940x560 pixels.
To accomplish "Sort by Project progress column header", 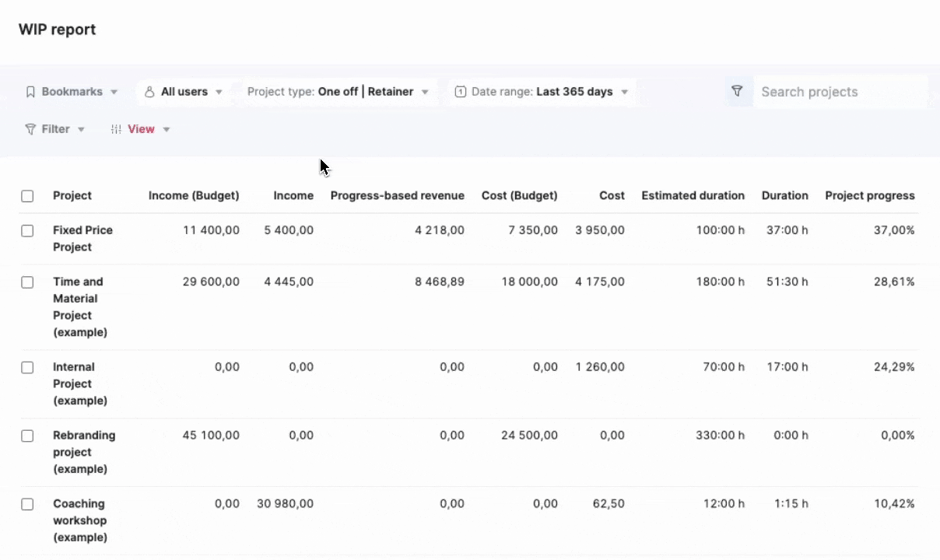I will 870,196.
